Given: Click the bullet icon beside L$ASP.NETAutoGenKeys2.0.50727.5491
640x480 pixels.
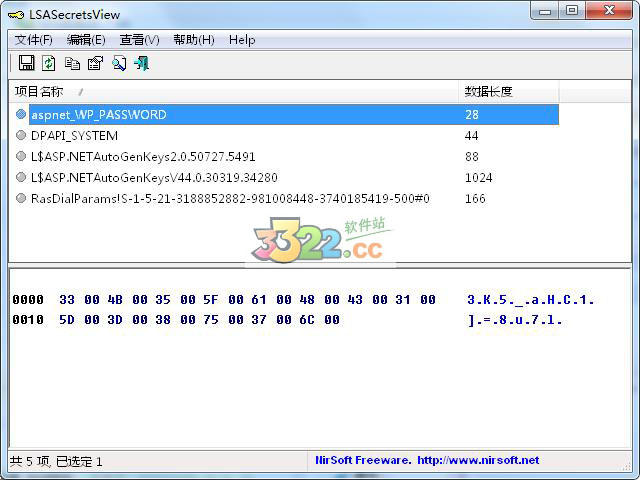Looking at the screenshot, I should tap(21, 156).
